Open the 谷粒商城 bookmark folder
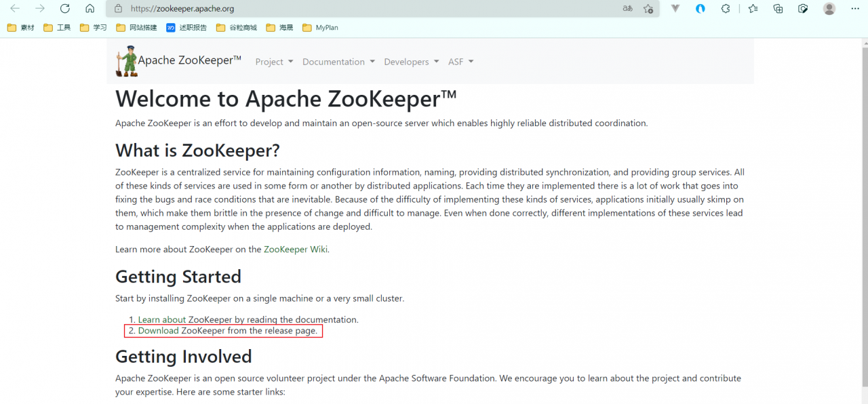 point(237,28)
